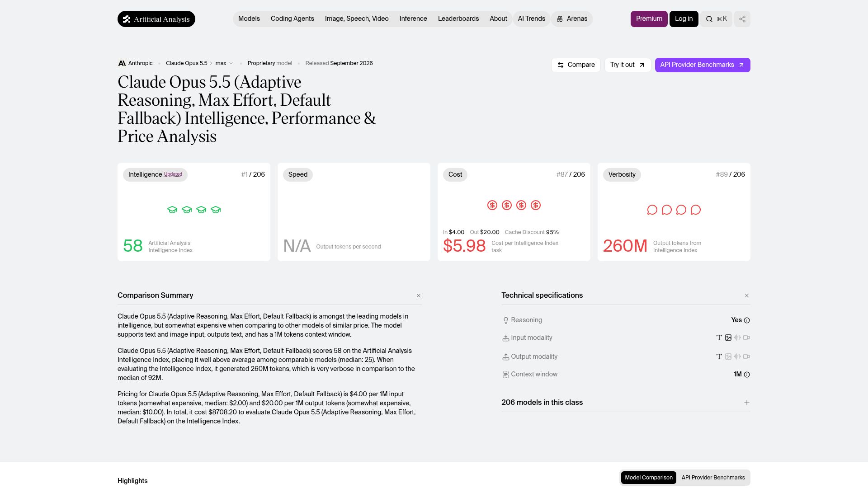Image resolution: width=868 pixels, height=488 pixels.
Task: Click the Artificial Analysis logo
Action: (156, 19)
